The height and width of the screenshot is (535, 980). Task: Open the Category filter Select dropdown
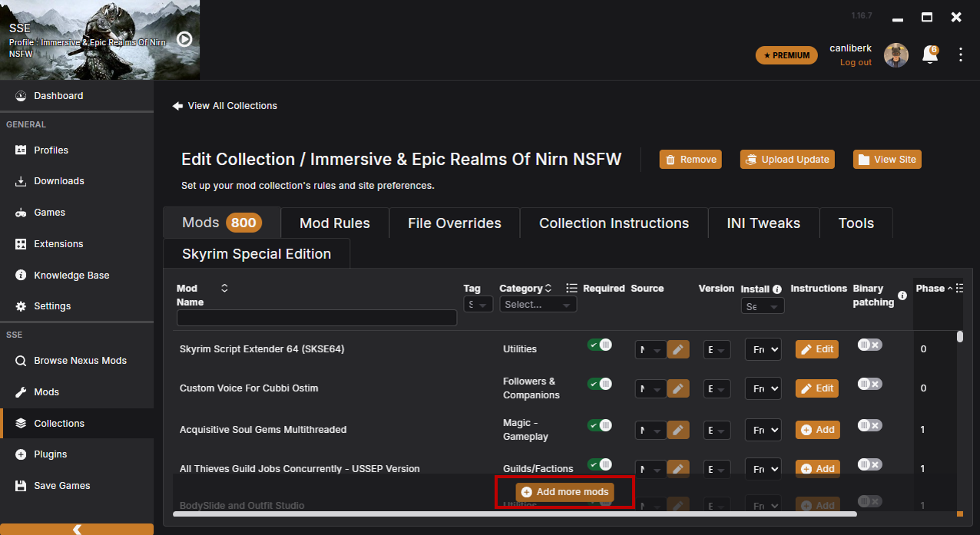click(x=538, y=305)
